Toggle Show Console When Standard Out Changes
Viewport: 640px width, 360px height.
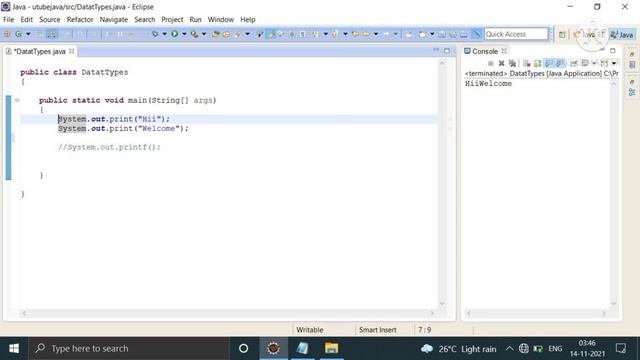pos(549,63)
